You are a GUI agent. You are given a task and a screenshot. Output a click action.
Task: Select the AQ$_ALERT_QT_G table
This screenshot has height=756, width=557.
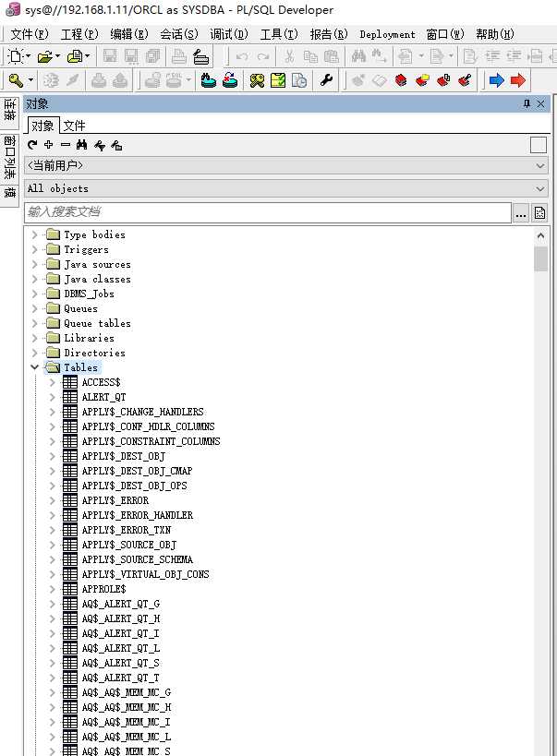click(121, 604)
